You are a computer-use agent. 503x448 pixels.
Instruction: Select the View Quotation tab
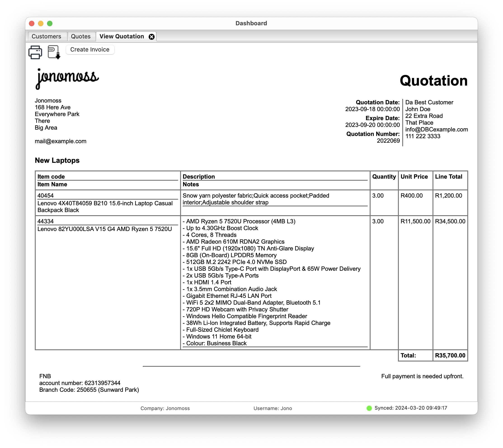coord(122,36)
